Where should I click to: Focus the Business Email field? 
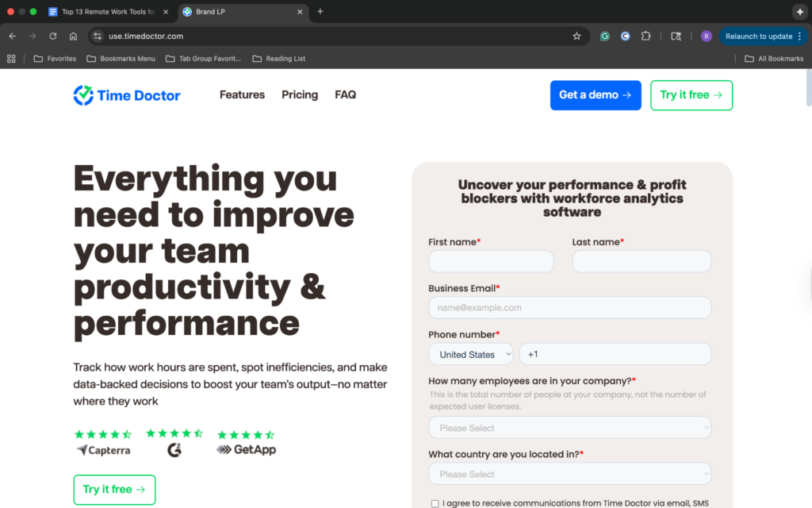[569, 307]
